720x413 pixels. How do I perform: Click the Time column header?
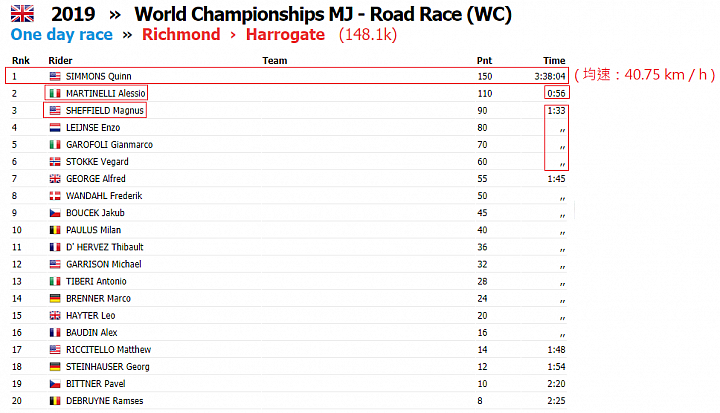pos(554,60)
